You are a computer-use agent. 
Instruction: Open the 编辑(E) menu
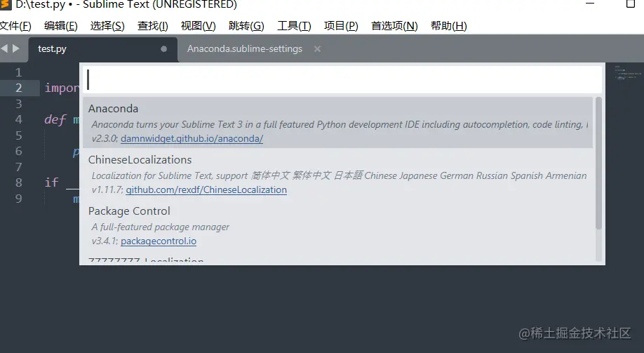click(61, 26)
